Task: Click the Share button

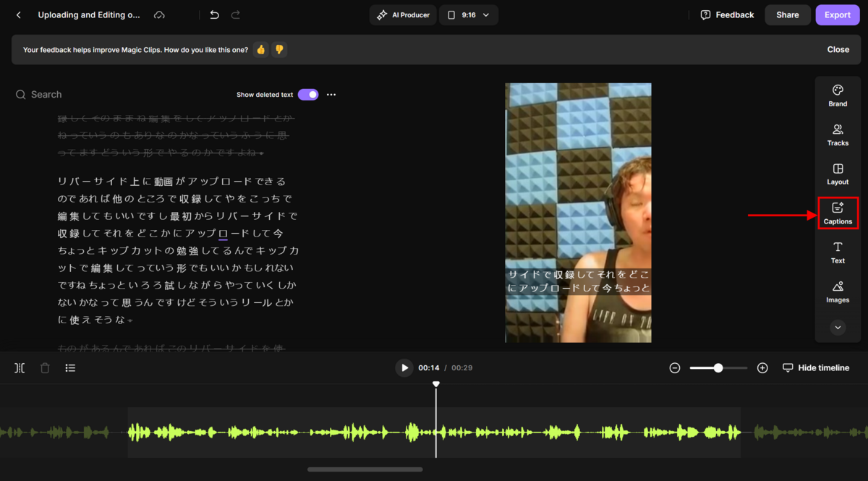Action: (x=788, y=15)
